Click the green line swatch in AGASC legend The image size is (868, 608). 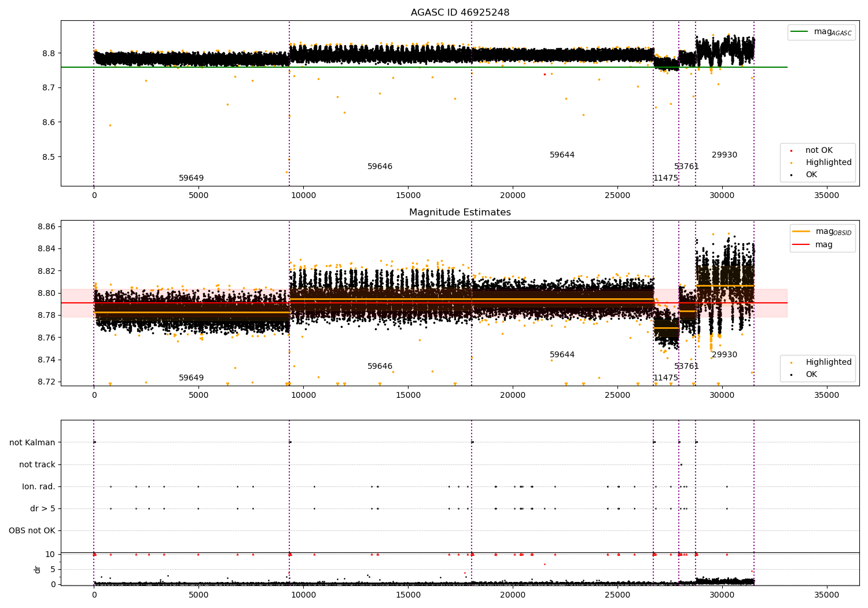point(800,32)
